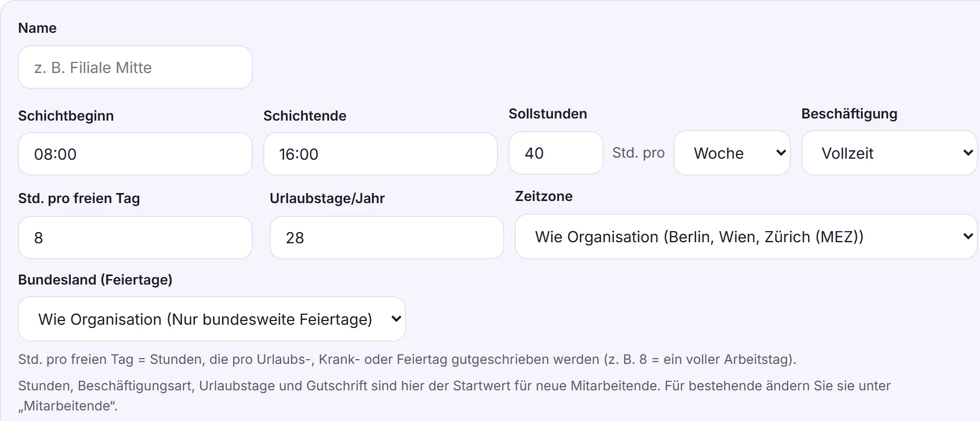Click the Name input field

135,67
